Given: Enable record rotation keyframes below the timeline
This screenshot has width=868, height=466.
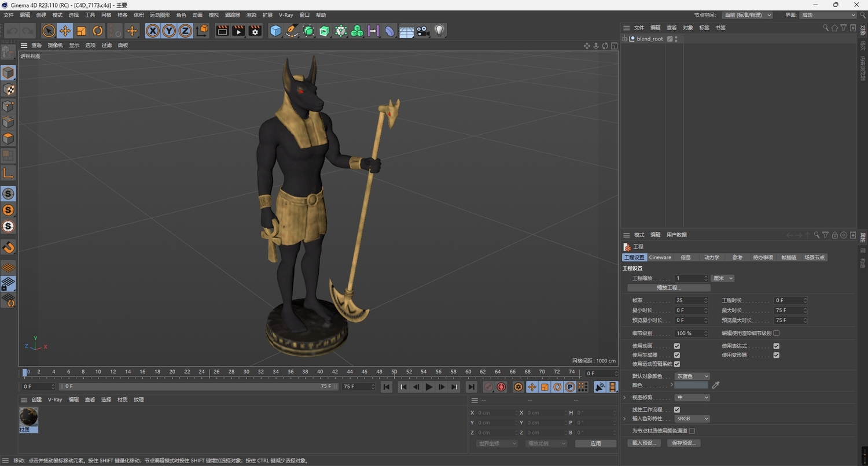Looking at the screenshot, I should (x=557, y=387).
